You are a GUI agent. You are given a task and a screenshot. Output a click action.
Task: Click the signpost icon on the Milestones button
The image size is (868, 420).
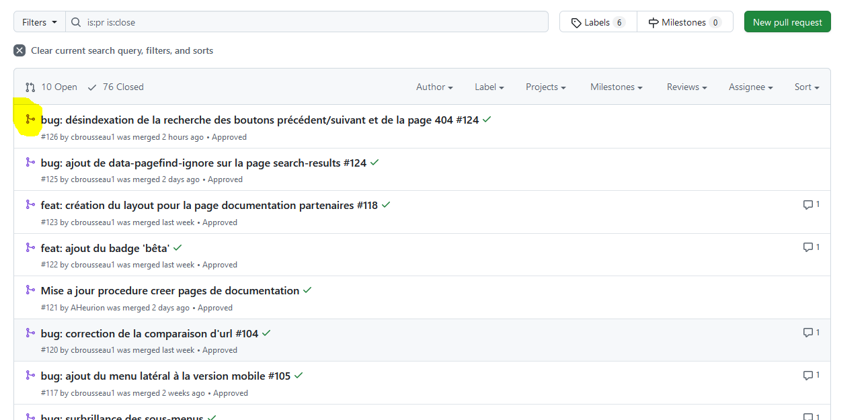coord(654,22)
